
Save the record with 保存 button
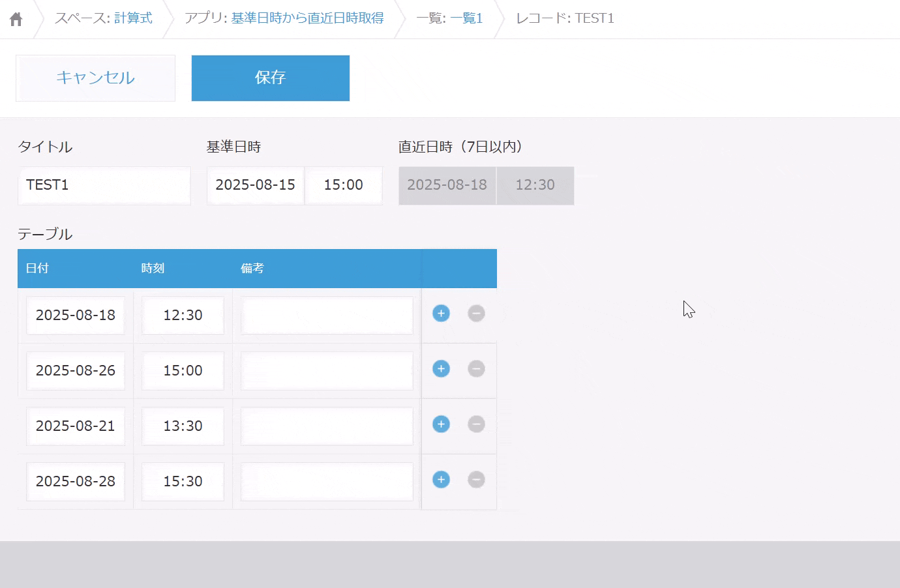point(271,78)
